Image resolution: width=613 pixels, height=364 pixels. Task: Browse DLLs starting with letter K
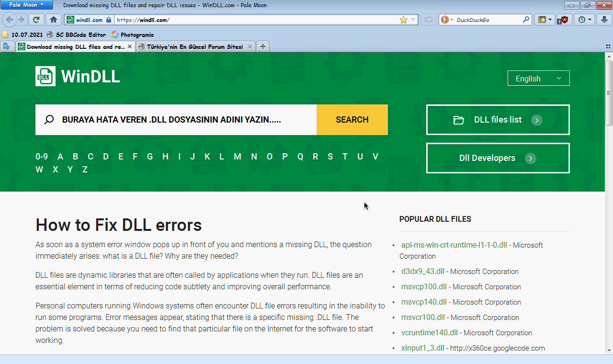207,157
